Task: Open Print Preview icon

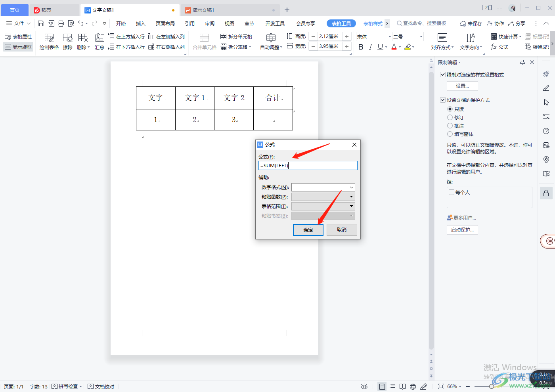Action: [71, 23]
